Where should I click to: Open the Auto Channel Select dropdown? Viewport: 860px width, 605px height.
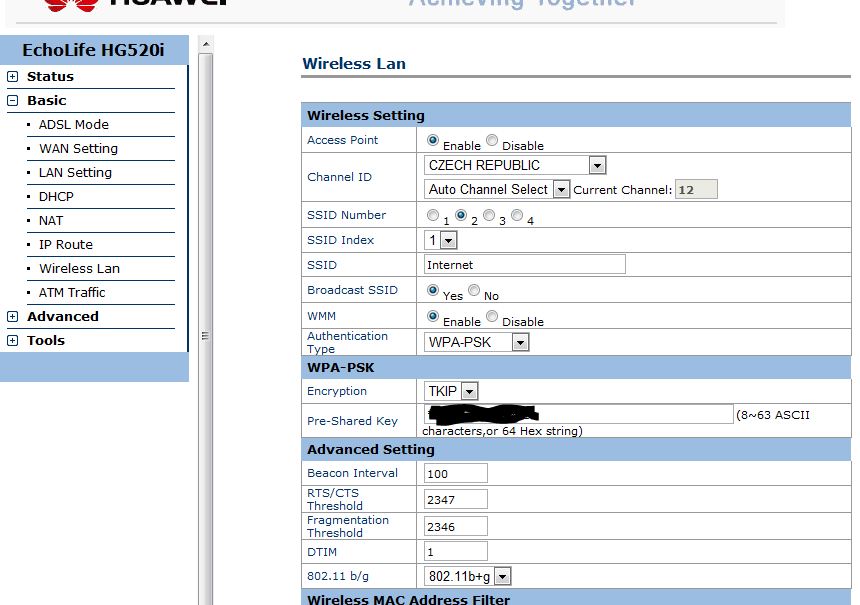tap(497, 189)
